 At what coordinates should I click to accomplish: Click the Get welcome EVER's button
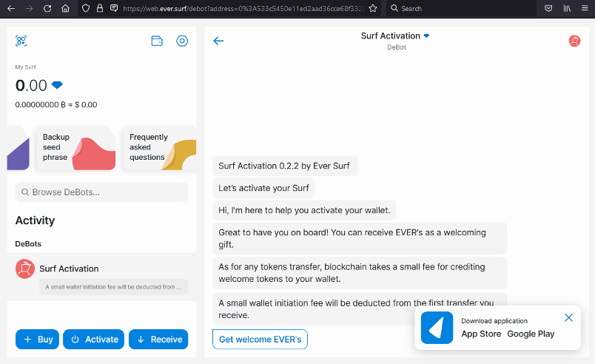(x=260, y=340)
